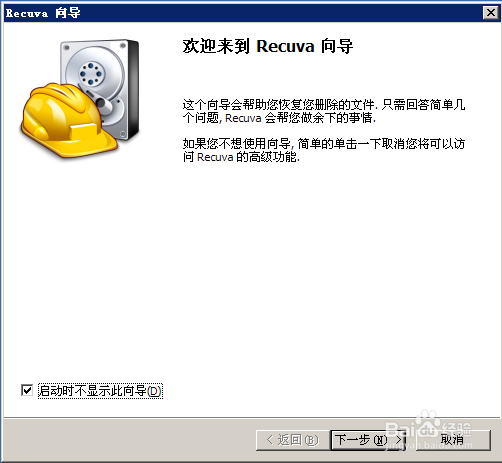Image resolution: width=502 pixels, height=463 pixels.
Task: Click the 欢迎来到 Recuva 向导 heading
Action: tap(268, 46)
